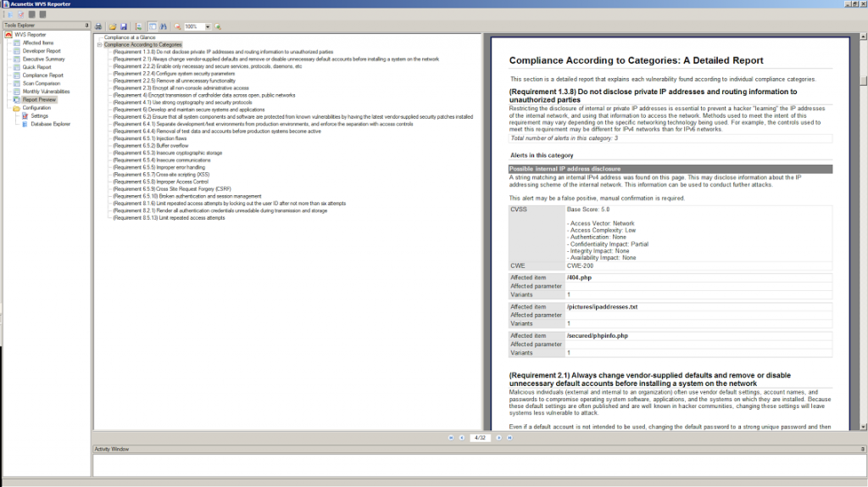The image size is (868, 487).
Task: Go to Requirement 1.3.8 outline entry
Action: pyautogui.click(x=223, y=52)
